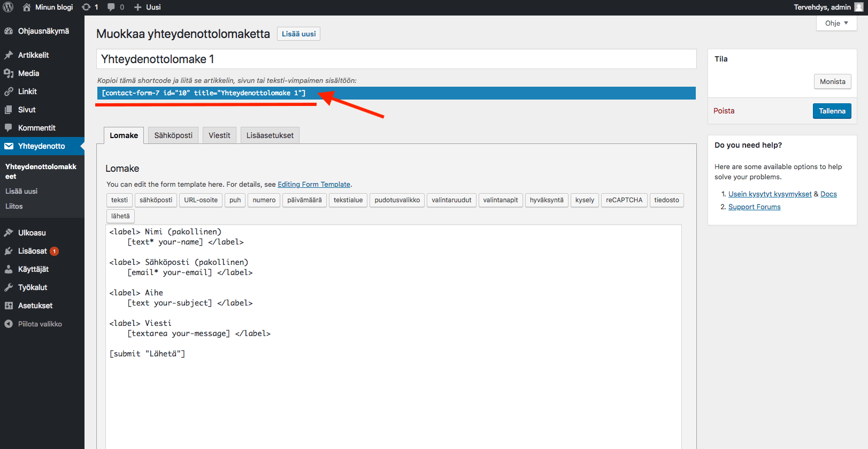
Task: Expand the Ohje help dropdown
Action: coord(836,23)
